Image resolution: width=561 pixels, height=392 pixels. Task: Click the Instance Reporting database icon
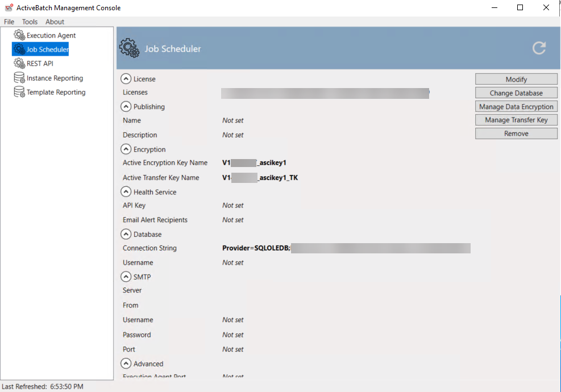(19, 78)
